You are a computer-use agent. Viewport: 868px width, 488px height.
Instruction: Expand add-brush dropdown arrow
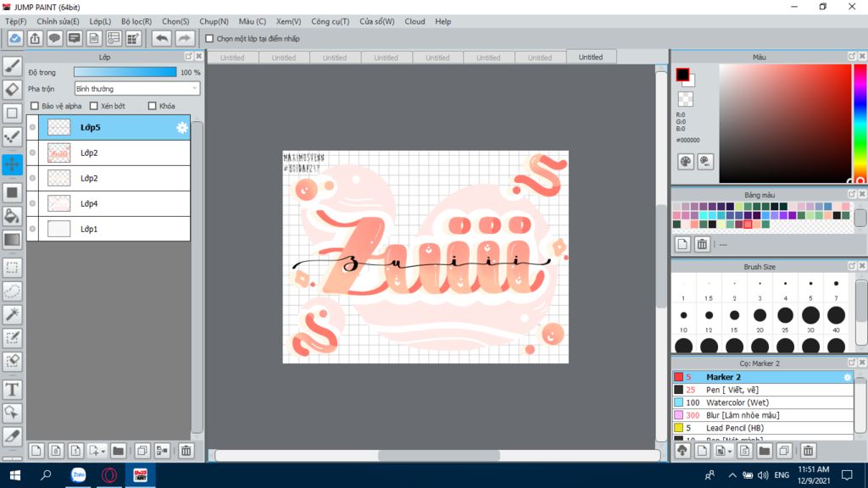point(730,451)
